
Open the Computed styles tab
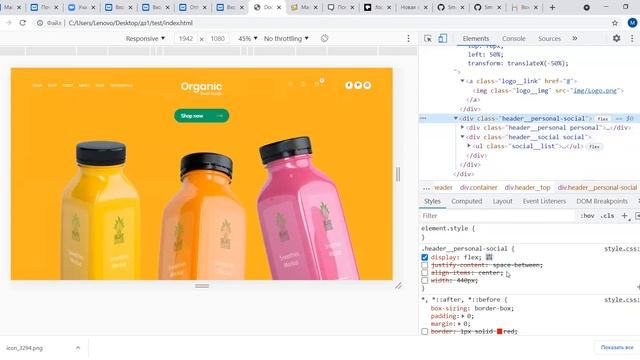[467, 201]
